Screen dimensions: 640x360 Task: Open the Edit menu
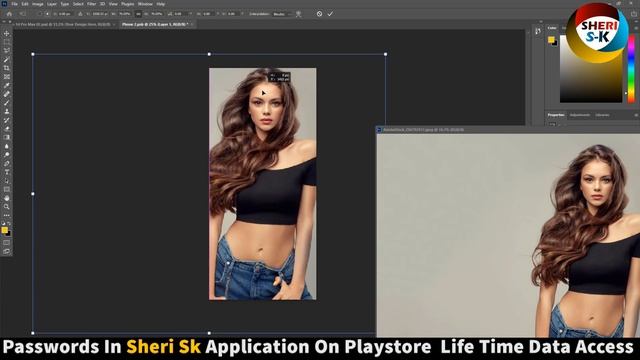pyautogui.click(x=25, y=4)
